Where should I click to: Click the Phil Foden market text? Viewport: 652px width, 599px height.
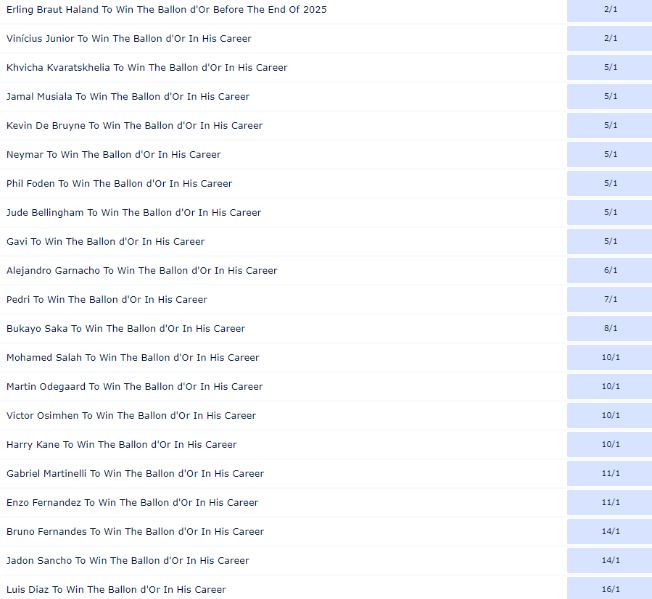(x=119, y=183)
